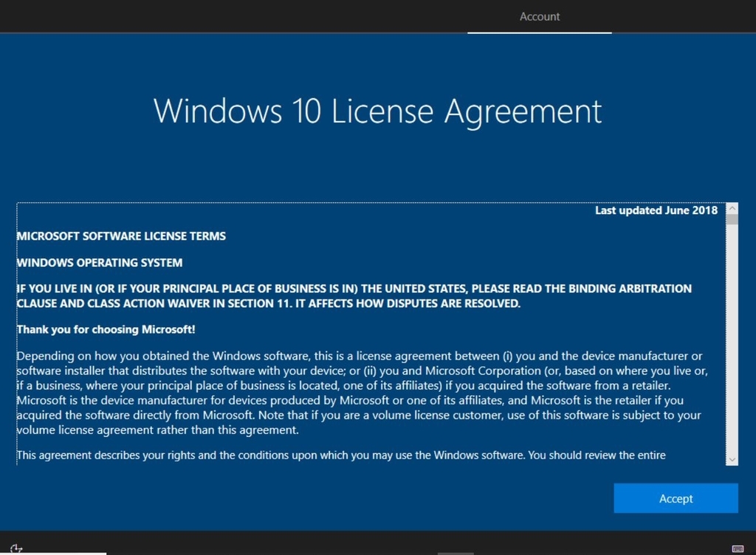Image resolution: width=756 pixels, height=555 pixels.
Task: Click the 'Windows 10 License Agreement' title
Action: click(x=377, y=111)
